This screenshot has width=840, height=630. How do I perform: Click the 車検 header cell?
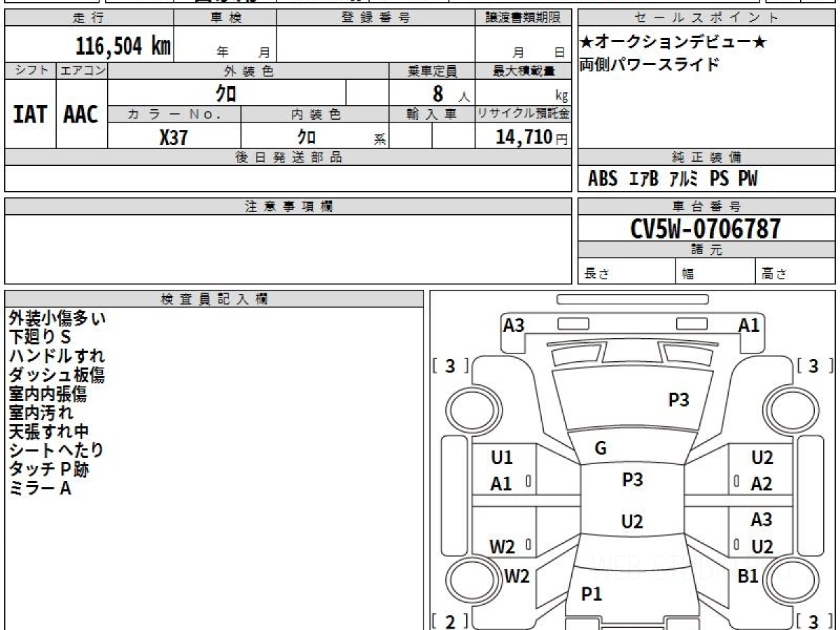pos(225,18)
